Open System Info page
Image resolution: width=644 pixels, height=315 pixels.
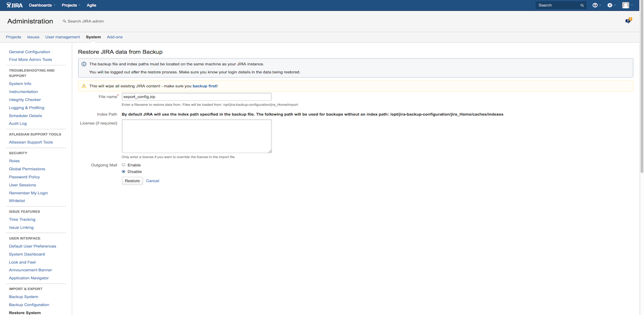tap(20, 84)
